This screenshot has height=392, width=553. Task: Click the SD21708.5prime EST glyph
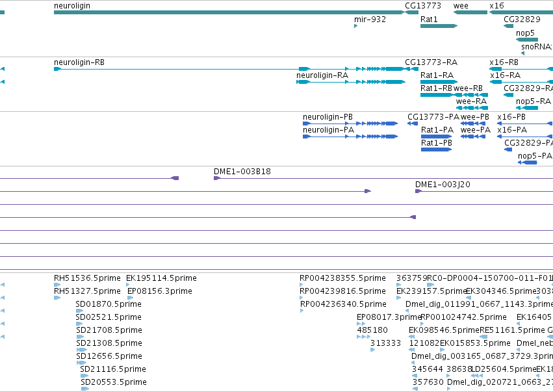tap(80, 337)
